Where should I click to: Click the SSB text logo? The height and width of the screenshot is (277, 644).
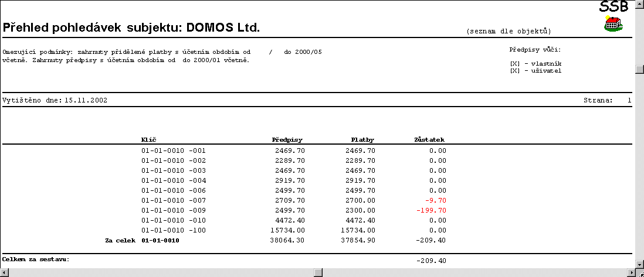click(x=614, y=6)
